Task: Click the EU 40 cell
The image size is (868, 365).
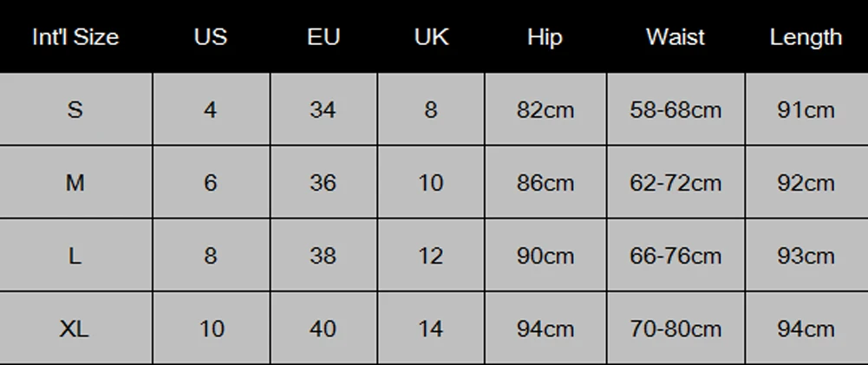Action: coord(323,329)
